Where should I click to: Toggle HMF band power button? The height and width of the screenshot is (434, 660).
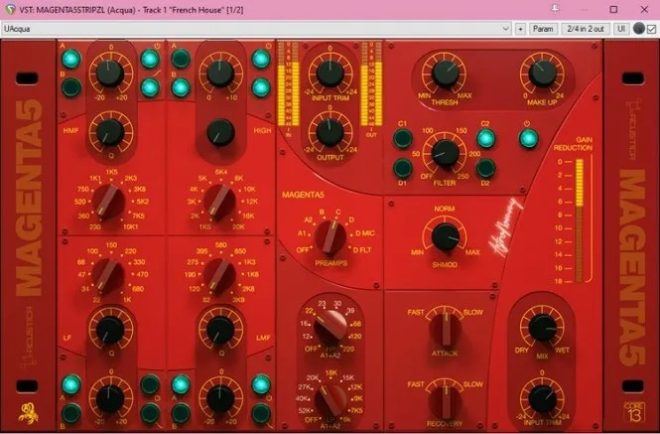click(150, 59)
